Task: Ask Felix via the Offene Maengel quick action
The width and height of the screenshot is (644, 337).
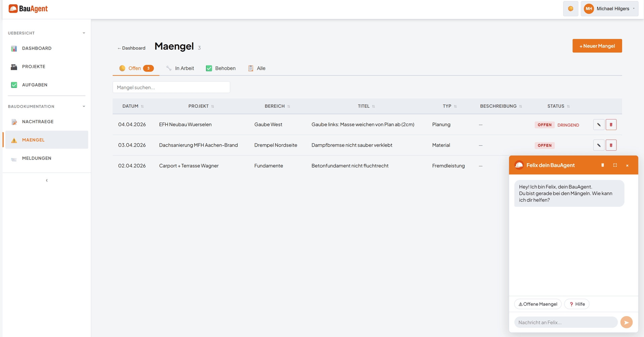Action: click(538, 304)
